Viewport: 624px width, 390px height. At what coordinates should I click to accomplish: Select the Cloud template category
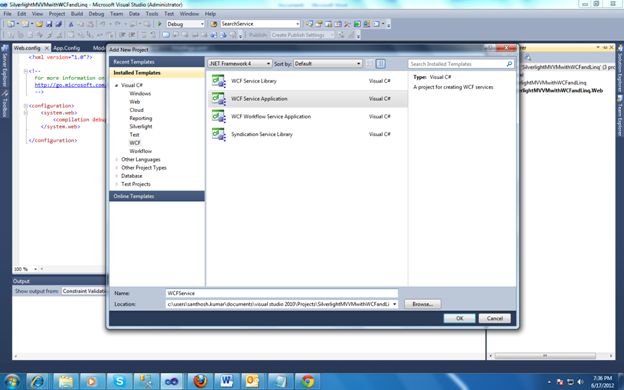pyautogui.click(x=136, y=110)
